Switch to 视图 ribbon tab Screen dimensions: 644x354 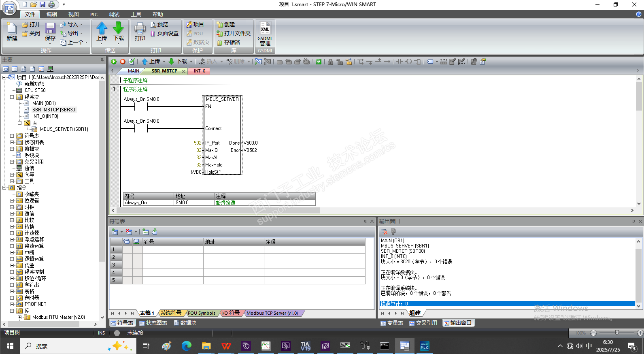pyautogui.click(x=74, y=14)
